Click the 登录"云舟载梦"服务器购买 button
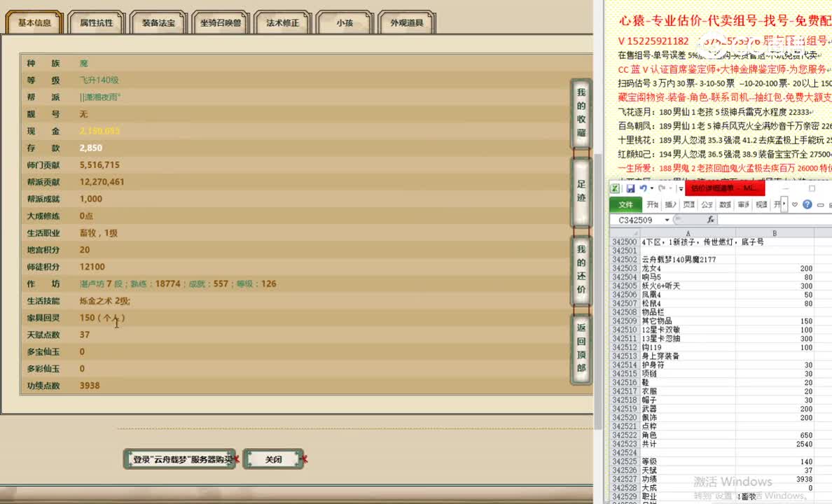The height and width of the screenshot is (504, 832). pyautogui.click(x=179, y=458)
